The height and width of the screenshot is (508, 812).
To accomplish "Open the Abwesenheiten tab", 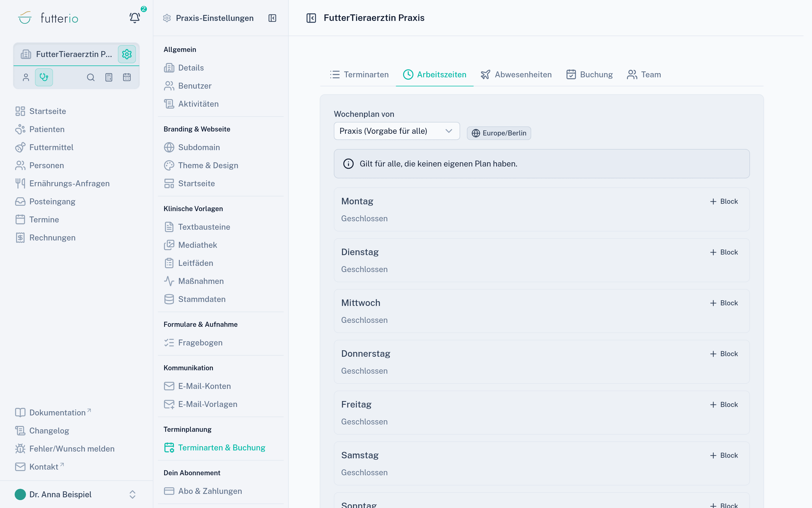I will pyautogui.click(x=516, y=75).
